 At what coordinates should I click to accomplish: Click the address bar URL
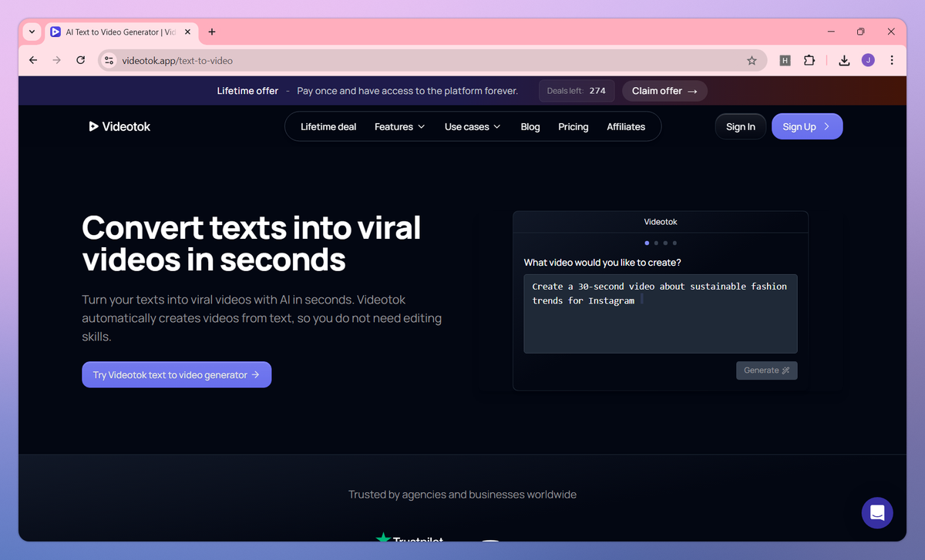(x=177, y=60)
